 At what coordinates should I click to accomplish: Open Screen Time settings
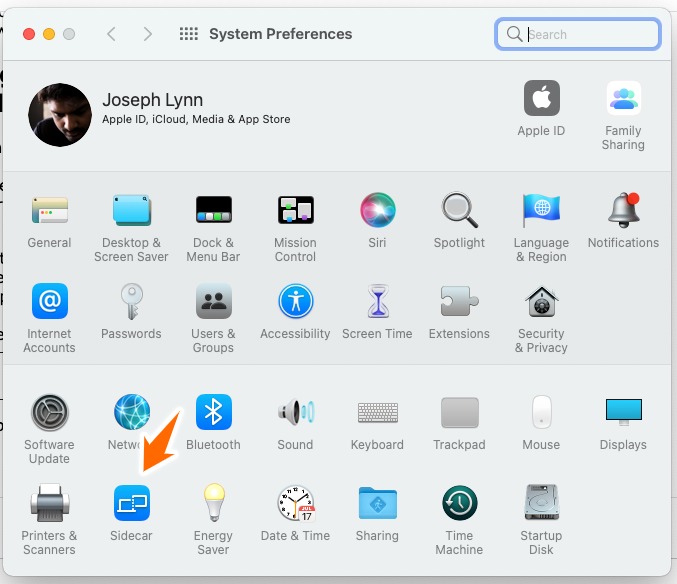[378, 301]
